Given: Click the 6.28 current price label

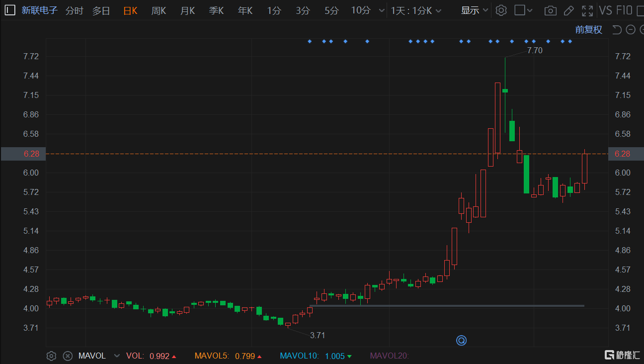Looking at the screenshot, I should (x=23, y=154).
